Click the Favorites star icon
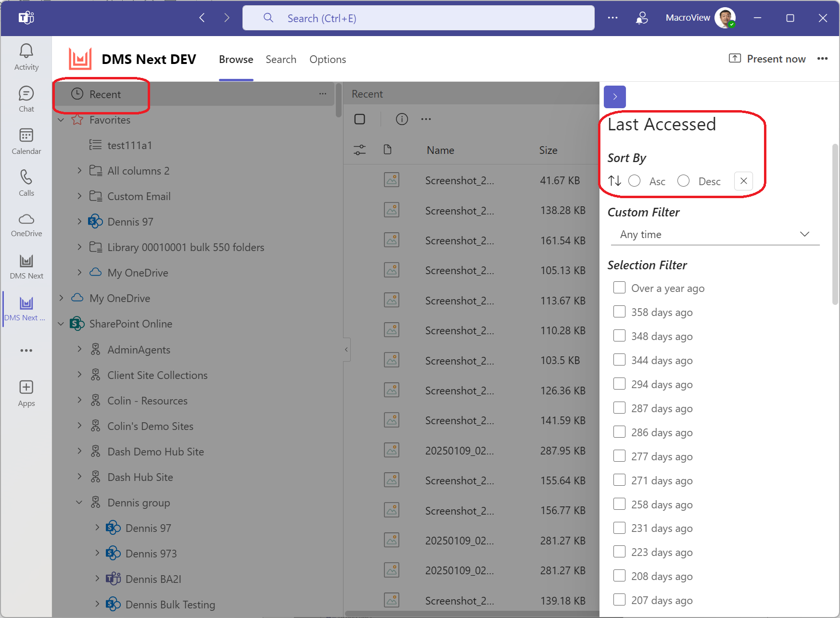This screenshot has height=618, width=840. pyautogui.click(x=77, y=119)
